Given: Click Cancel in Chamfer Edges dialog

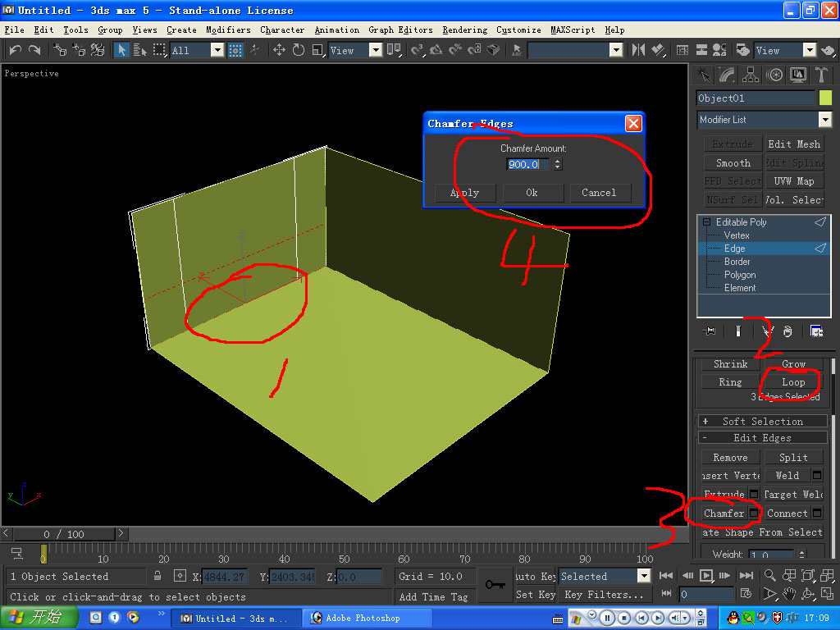Looking at the screenshot, I should click(600, 193).
